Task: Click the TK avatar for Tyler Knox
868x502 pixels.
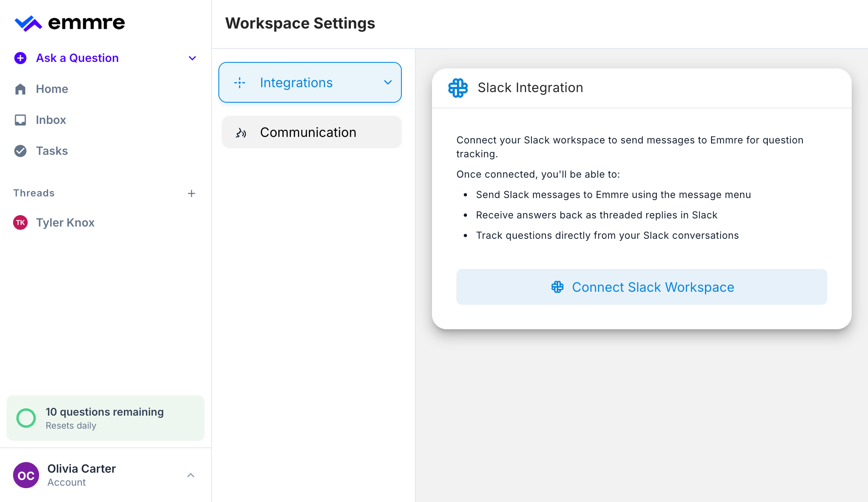Action: tap(20, 222)
